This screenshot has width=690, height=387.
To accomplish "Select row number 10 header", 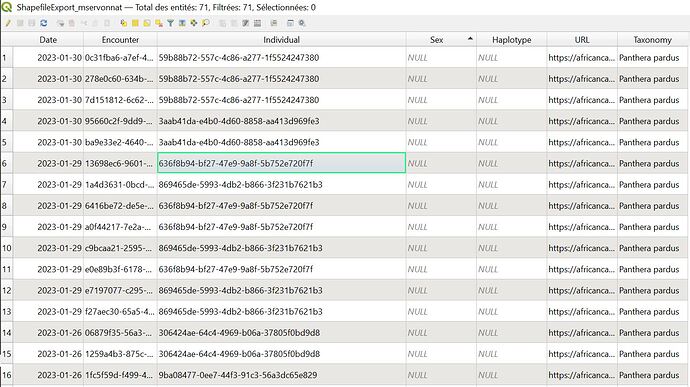I will point(7,248).
